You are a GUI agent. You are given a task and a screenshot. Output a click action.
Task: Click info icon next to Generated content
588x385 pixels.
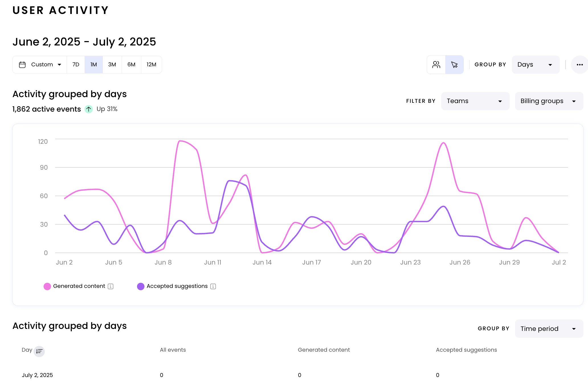(111, 286)
